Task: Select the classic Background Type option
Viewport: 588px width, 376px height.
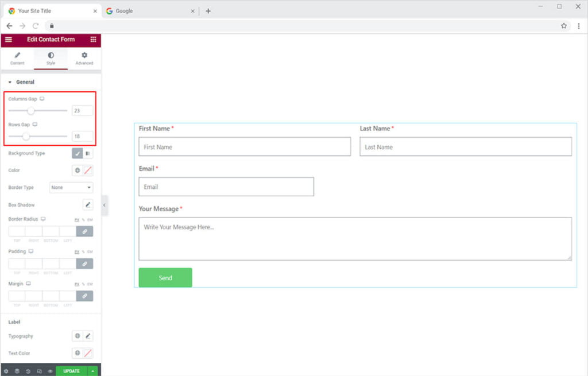Action: [78, 153]
